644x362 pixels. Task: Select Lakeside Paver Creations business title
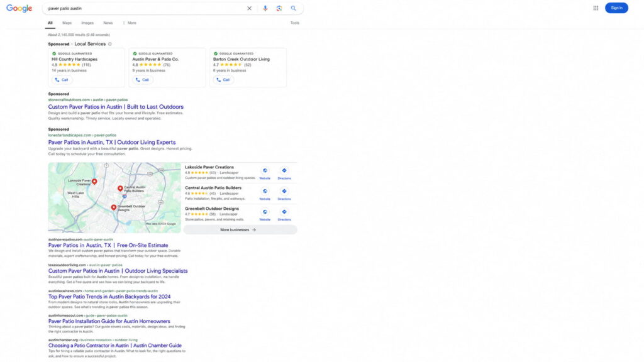[x=209, y=167]
